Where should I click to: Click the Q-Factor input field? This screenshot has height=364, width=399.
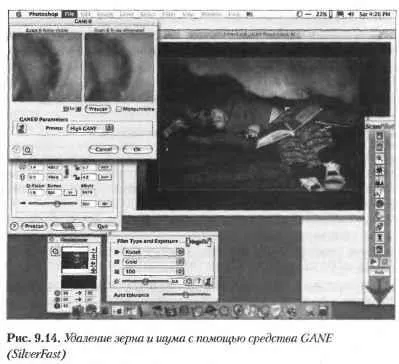click(x=35, y=193)
